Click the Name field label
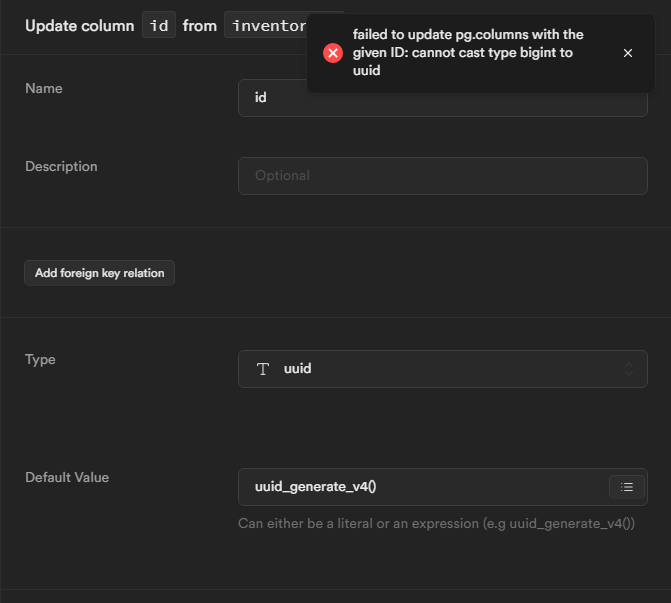The width and height of the screenshot is (671, 603). tap(44, 88)
